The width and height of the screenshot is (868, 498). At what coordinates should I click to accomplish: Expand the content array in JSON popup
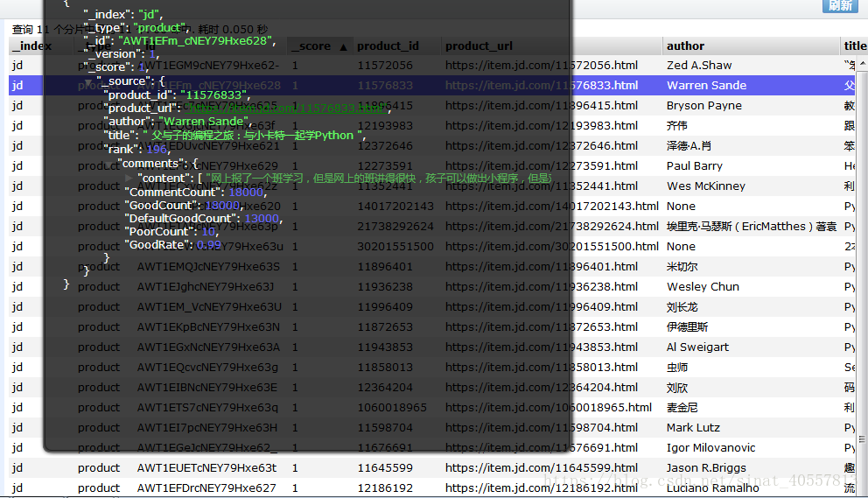129,178
